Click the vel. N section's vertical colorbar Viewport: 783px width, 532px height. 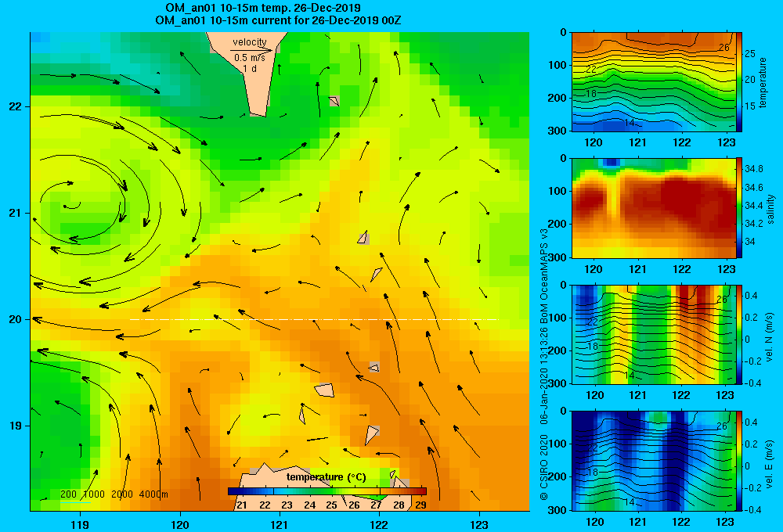pos(739,334)
